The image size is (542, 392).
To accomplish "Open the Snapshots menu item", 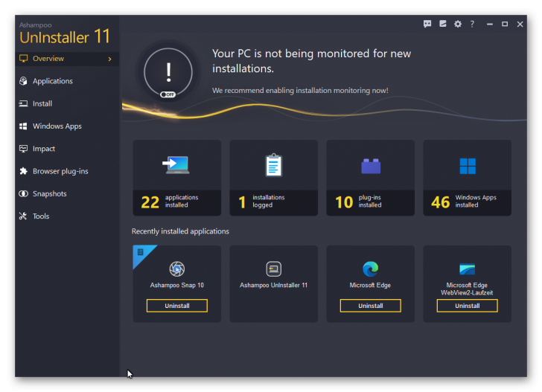I will coord(67,193).
